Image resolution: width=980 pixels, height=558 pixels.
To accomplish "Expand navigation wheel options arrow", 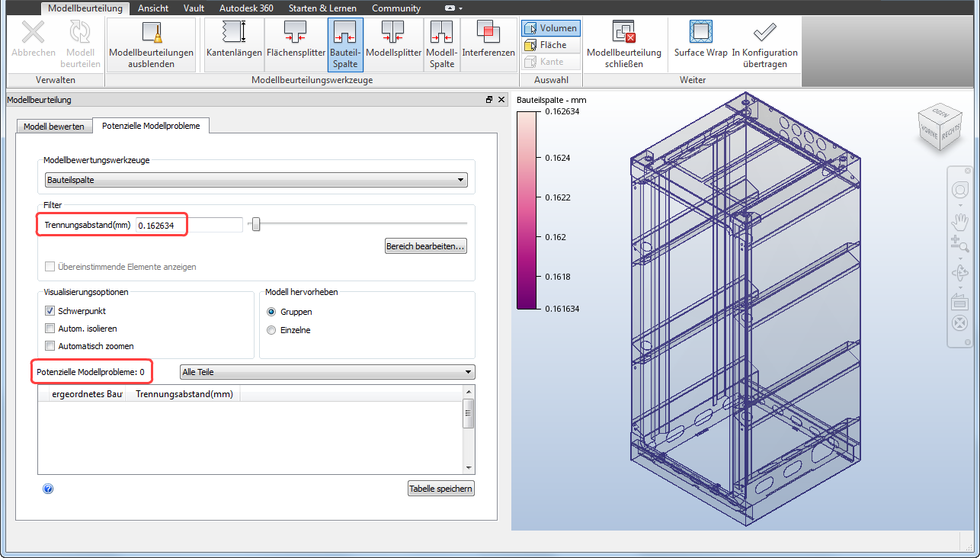I will tap(960, 204).
